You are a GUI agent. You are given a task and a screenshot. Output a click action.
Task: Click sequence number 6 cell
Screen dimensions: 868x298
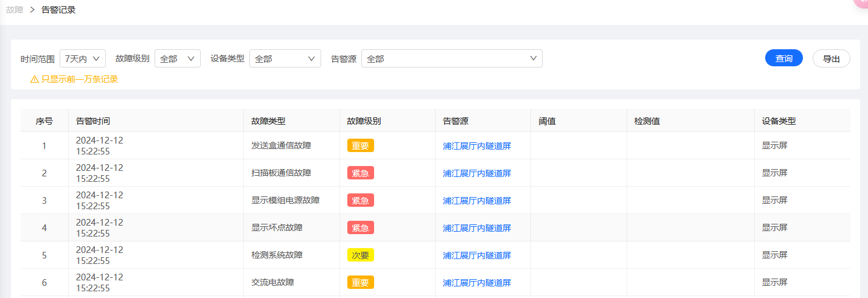point(44,283)
